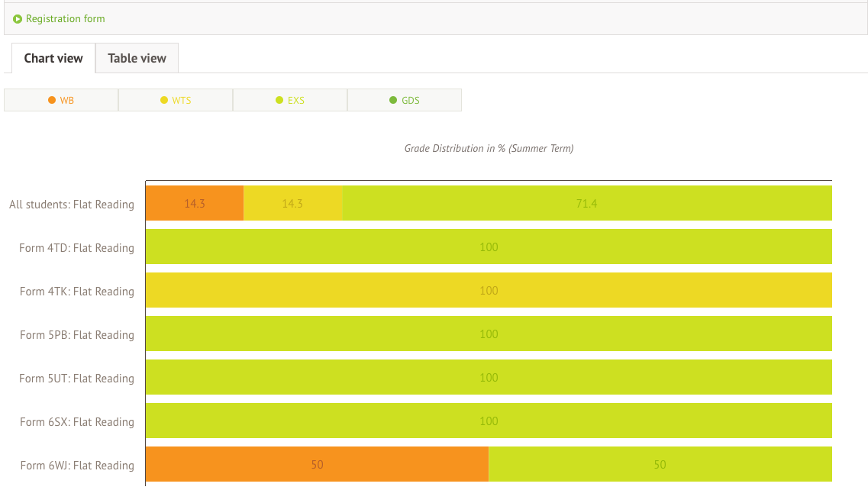Select the Form 6WJ orange 50 segment

(x=317, y=464)
